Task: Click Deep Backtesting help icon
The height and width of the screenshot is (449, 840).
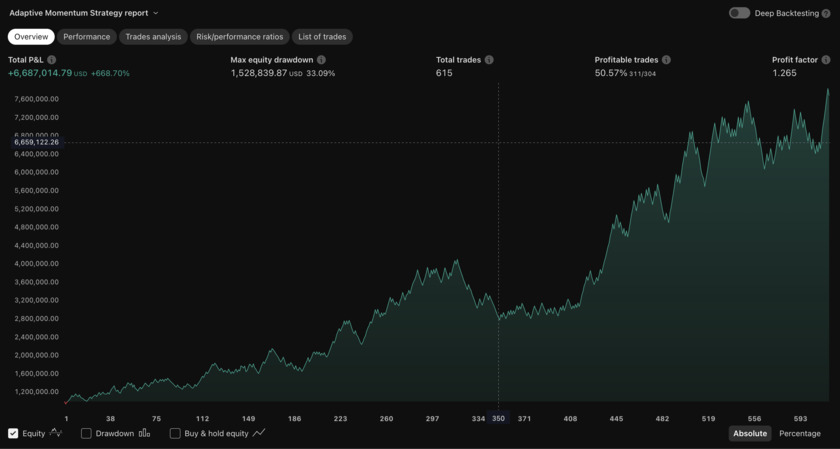Action: pyautogui.click(x=826, y=13)
